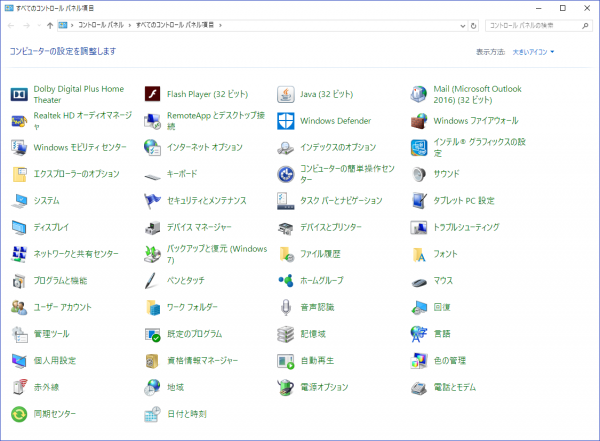
Task: Open the 回復 icon
Action: coord(419,307)
